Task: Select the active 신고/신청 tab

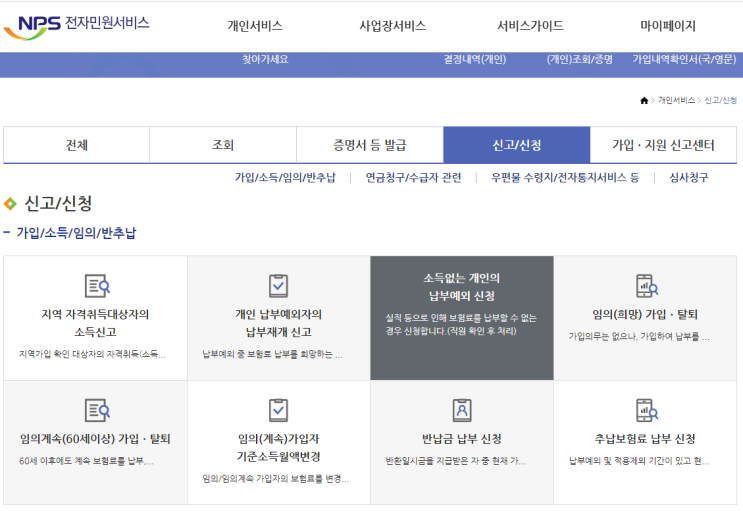Action: pos(516,145)
